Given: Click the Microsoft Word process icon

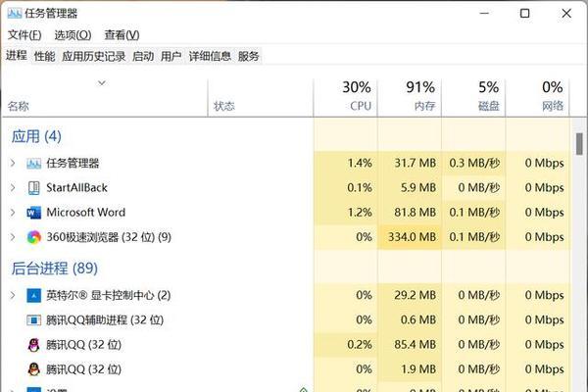Looking at the screenshot, I should click(33, 212).
